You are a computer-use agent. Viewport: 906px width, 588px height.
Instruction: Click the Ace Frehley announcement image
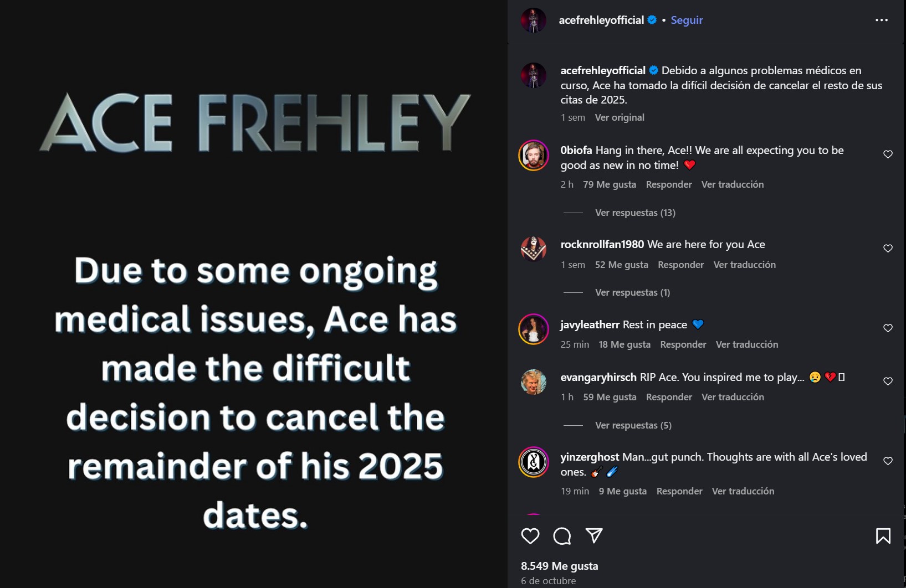(254, 294)
